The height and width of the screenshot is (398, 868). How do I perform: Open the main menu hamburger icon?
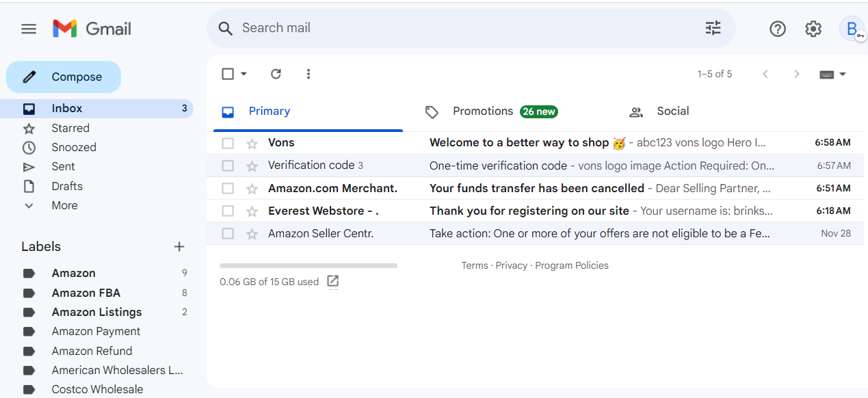click(29, 29)
